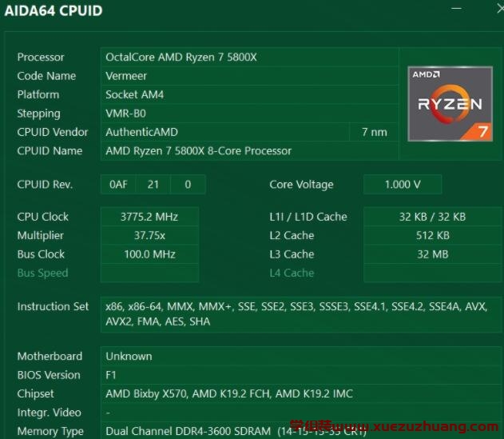Select the Chipset value AMD Bixby X570

tap(301, 393)
